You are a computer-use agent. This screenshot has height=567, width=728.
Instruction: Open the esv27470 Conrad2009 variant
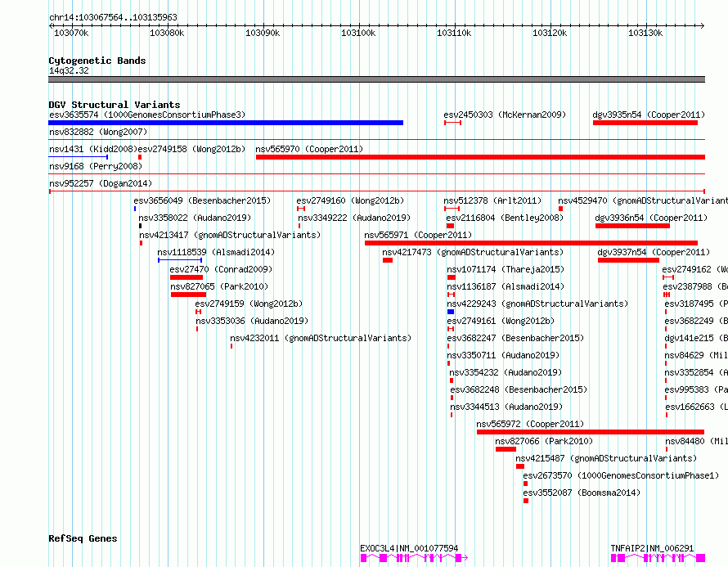point(221,269)
